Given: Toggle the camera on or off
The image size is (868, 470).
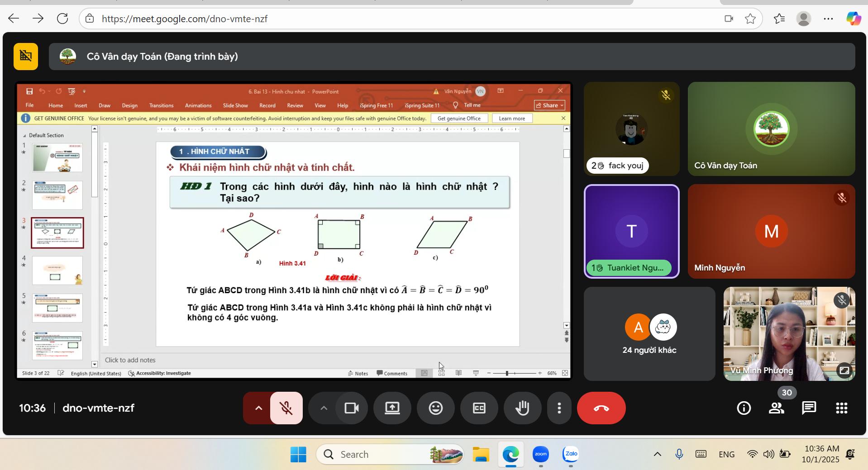Looking at the screenshot, I should click(x=351, y=408).
